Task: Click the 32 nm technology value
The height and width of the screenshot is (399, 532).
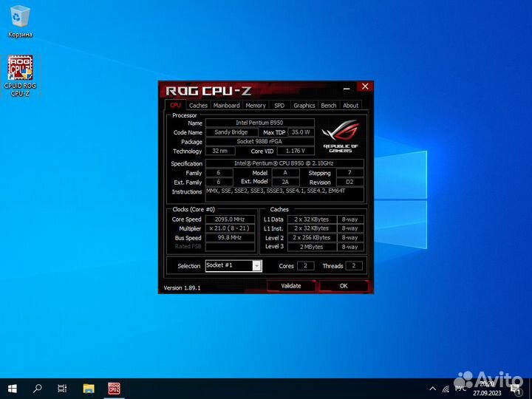Action: tap(220, 151)
